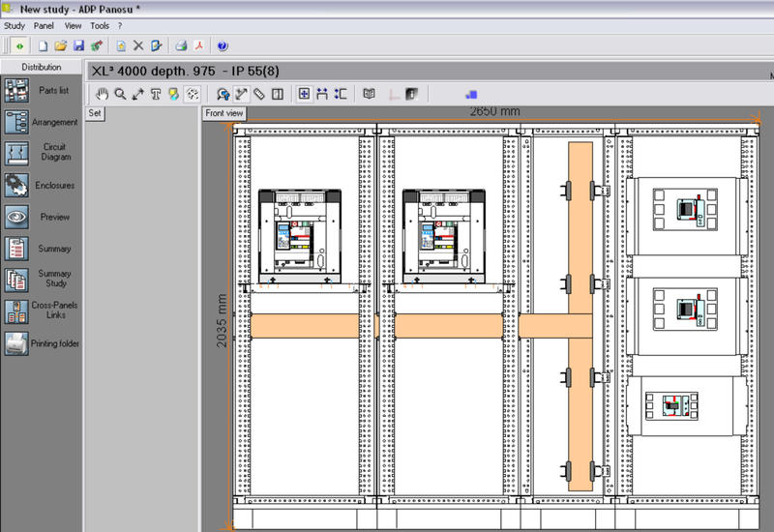774x532 pixels.
Task: Click the open book catalog icon
Action: (x=368, y=94)
